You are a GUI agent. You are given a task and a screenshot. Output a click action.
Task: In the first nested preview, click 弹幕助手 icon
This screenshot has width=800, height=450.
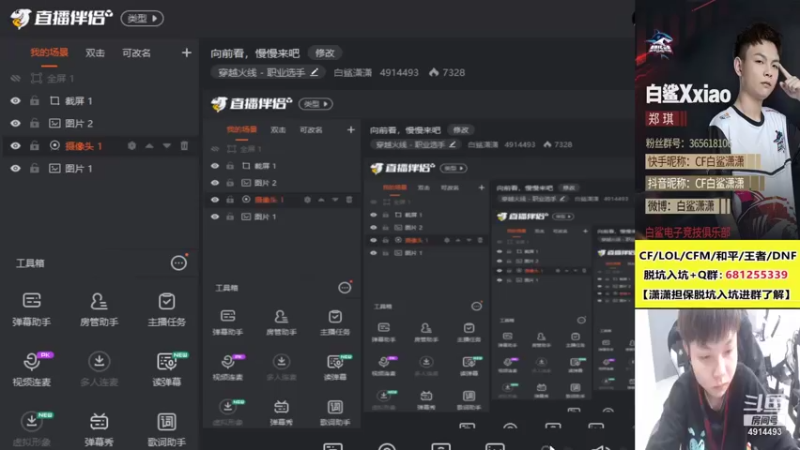[x=228, y=316]
